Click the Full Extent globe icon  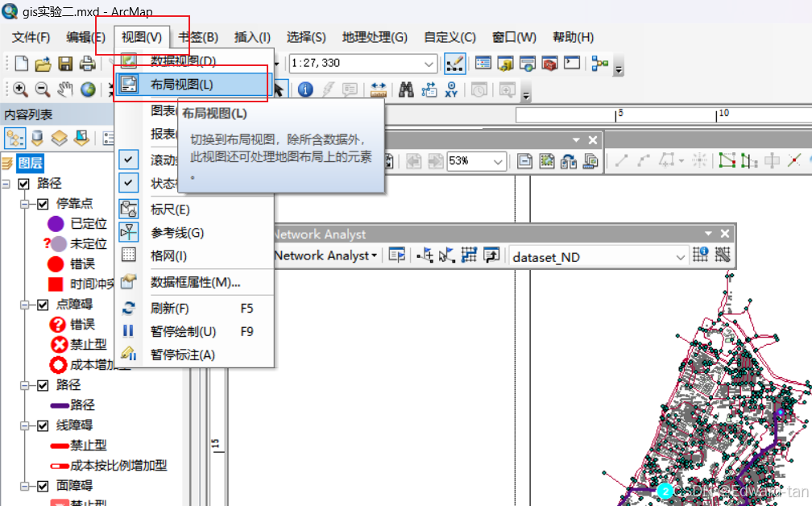click(88, 89)
